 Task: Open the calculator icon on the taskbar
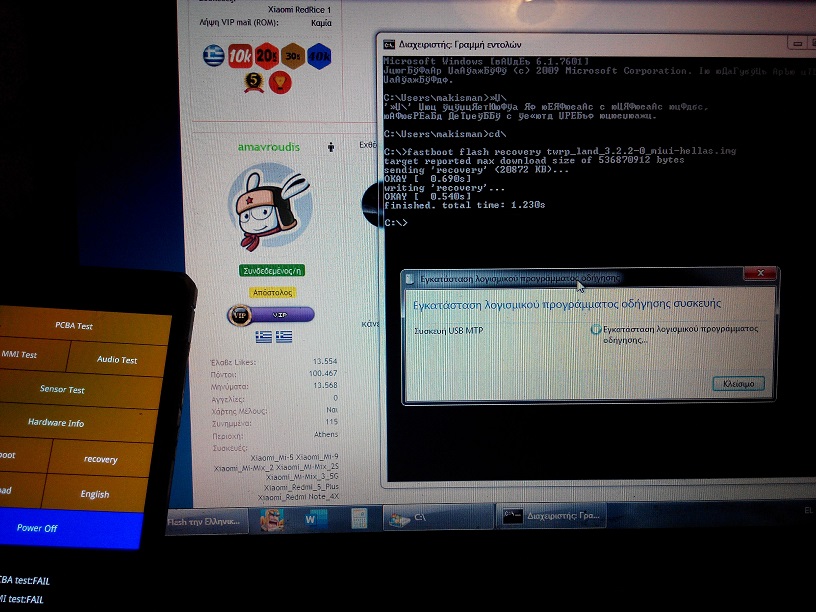point(358,518)
